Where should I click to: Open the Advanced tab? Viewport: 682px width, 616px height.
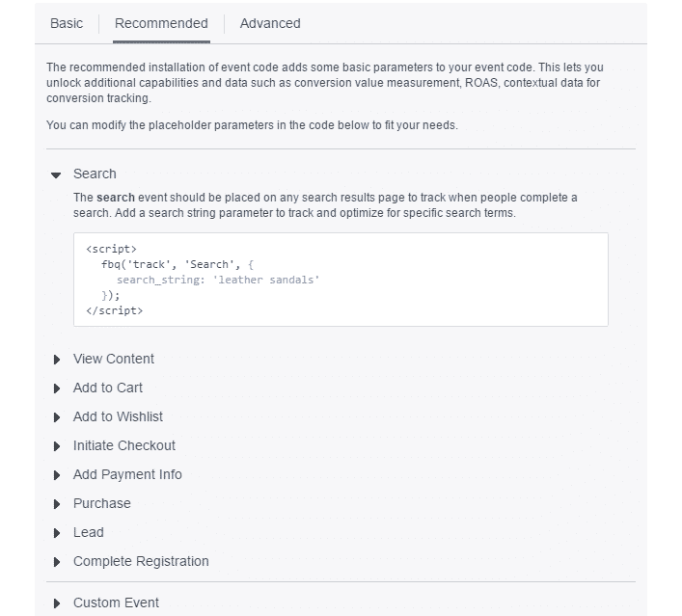pos(270,23)
